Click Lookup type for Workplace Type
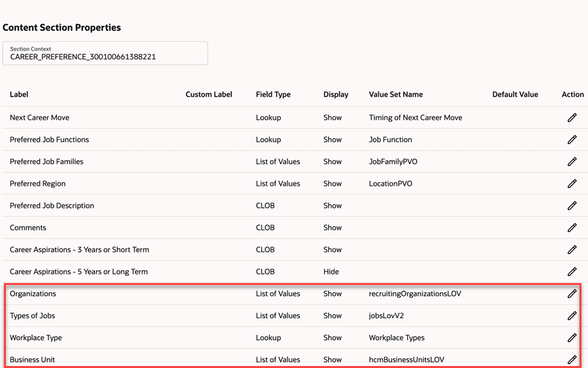 click(x=269, y=338)
